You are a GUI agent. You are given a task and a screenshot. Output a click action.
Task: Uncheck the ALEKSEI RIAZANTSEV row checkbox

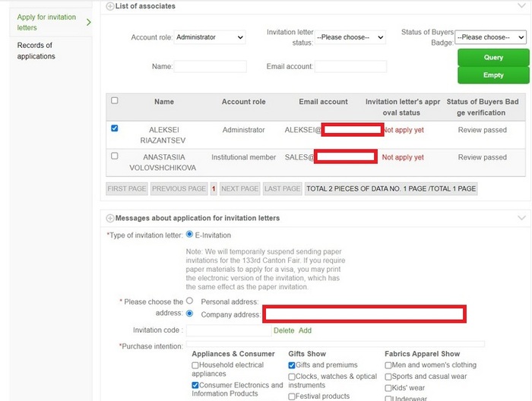pyautogui.click(x=115, y=128)
